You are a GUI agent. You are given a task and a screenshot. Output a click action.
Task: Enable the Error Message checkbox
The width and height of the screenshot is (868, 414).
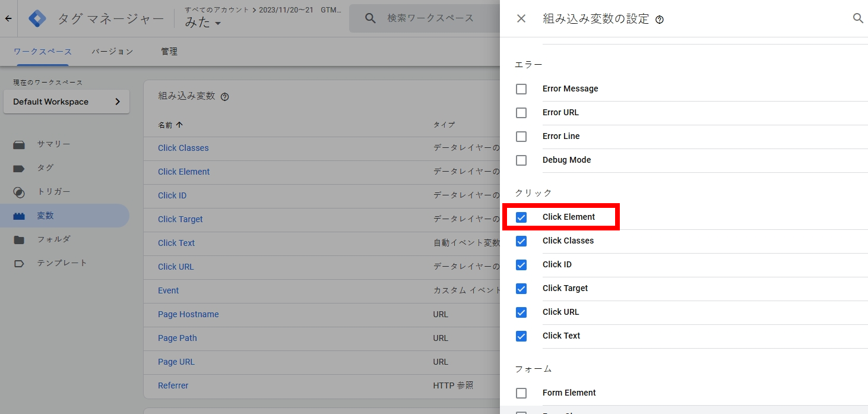[x=521, y=89]
